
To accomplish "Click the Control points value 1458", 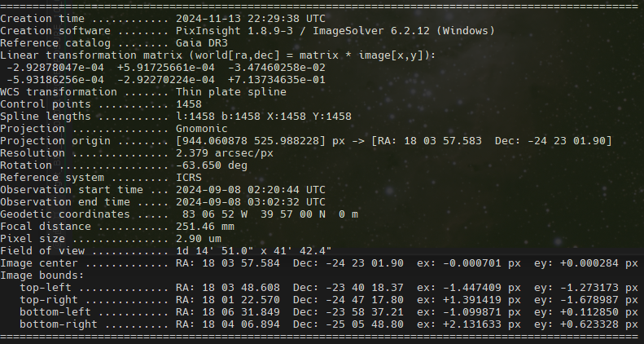I will [189, 104].
